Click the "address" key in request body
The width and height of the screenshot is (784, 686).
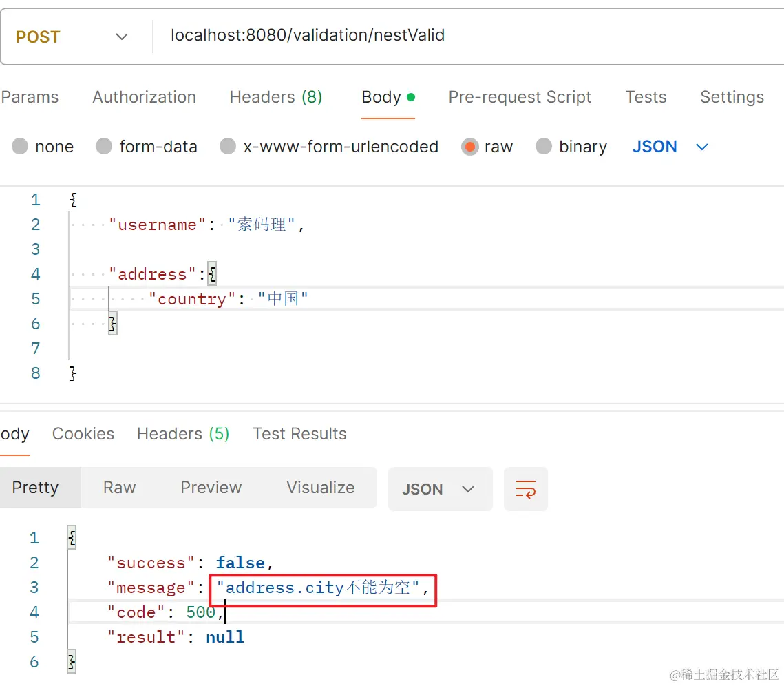click(152, 274)
